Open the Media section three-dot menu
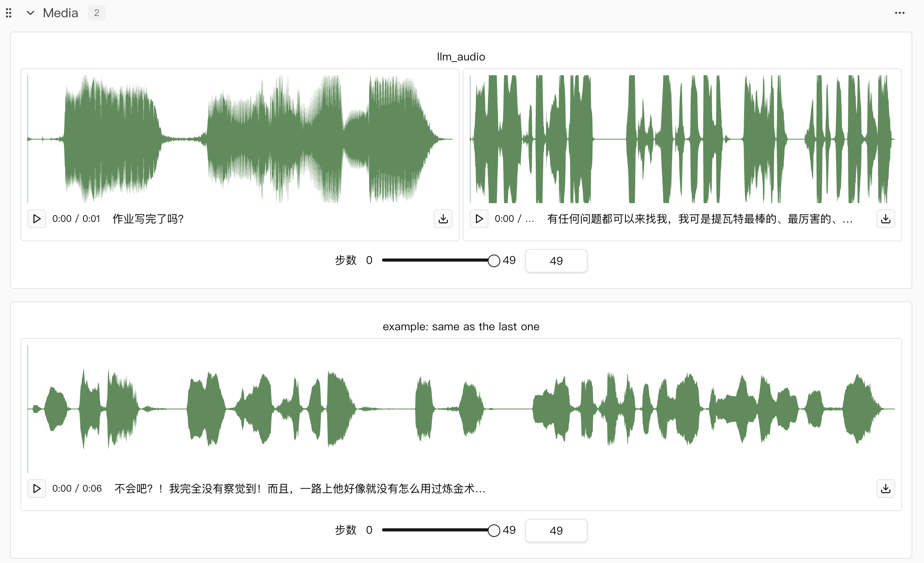Screen dimensions: 924x563 click(899, 13)
